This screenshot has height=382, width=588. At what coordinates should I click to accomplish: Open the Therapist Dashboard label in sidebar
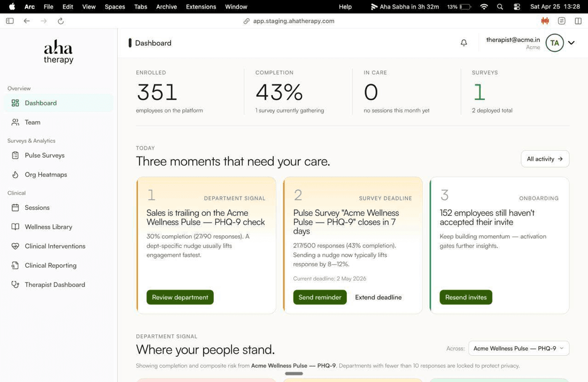point(55,285)
